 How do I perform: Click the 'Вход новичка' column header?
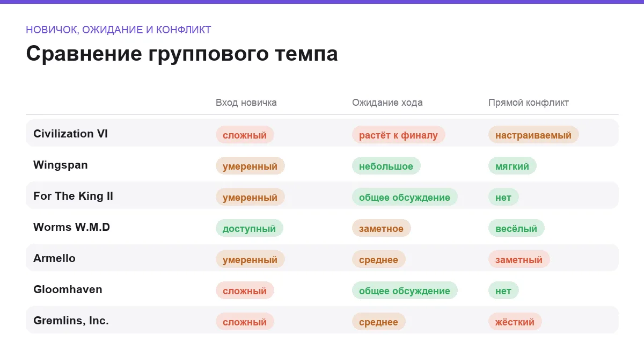[246, 103]
